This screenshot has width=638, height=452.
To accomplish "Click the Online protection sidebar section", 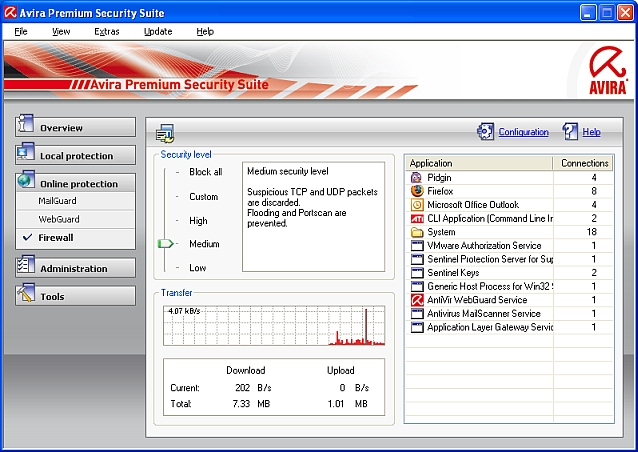I will [76, 183].
